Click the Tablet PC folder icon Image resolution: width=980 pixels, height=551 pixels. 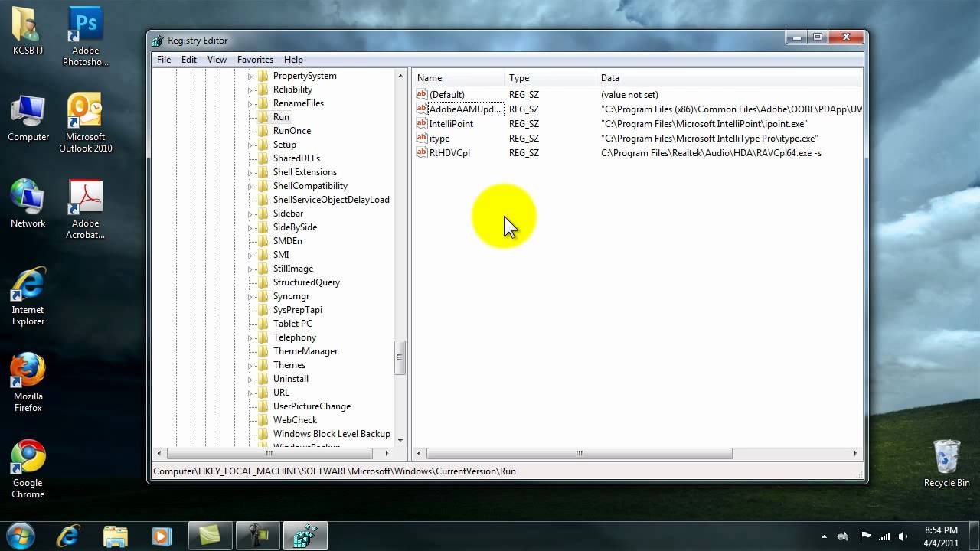pos(263,324)
